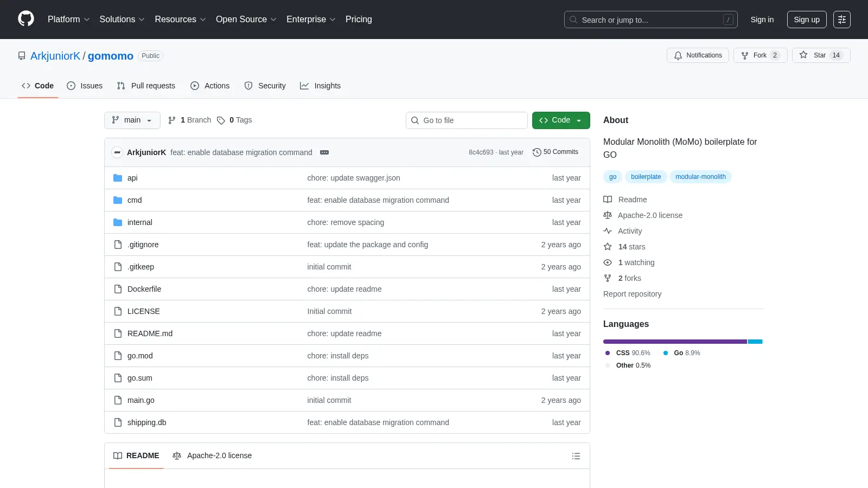Screen dimensions: 868x488
Task: Expand the Solutions menu
Action: tap(122, 20)
